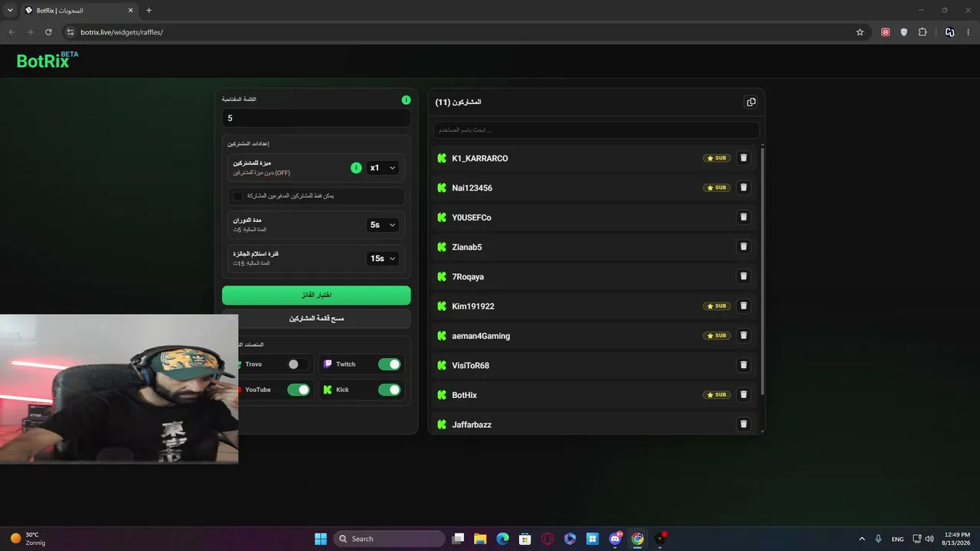Delete participant K1_KARRARCO with trash icon
980x551 pixels.
coord(743,158)
